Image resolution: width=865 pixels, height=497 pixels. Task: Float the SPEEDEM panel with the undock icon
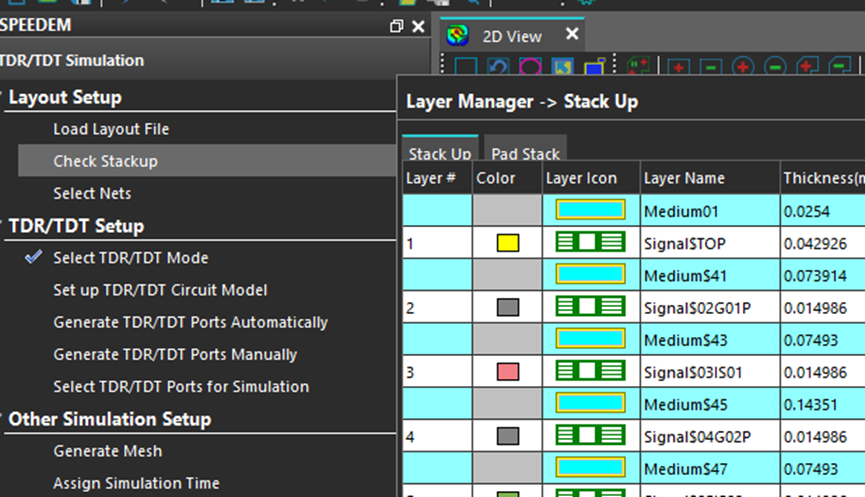[396, 26]
